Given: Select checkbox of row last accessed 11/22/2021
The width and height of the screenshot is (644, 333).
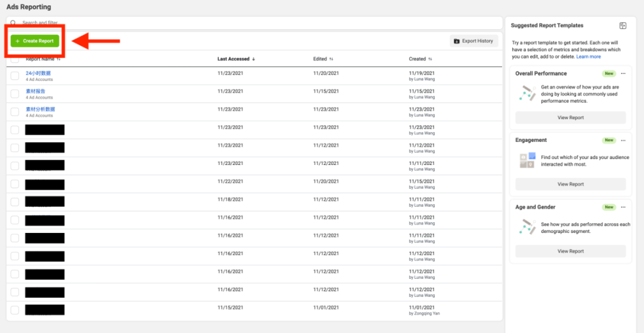Looking at the screenshot, I should click(x=15, y=184).
